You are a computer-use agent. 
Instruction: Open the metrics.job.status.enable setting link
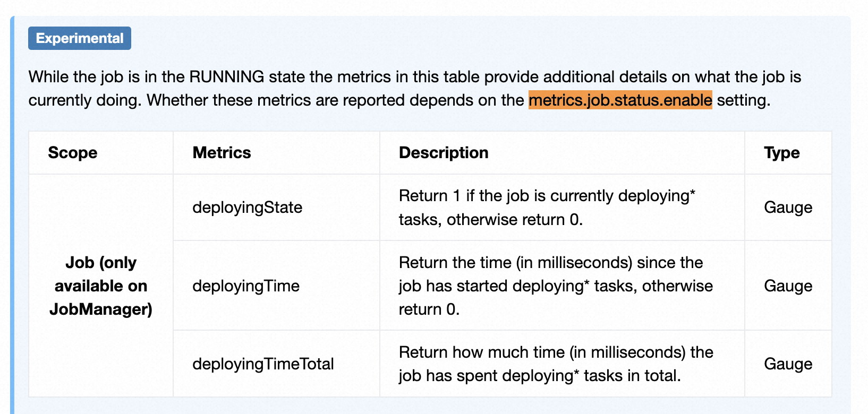coord(620,100)
